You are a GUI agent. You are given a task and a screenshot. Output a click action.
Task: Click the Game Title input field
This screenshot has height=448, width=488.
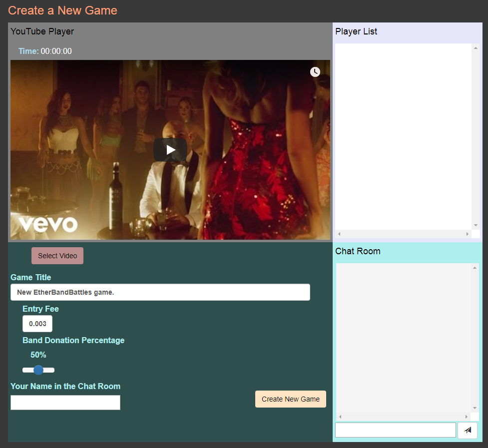point(160,292)
